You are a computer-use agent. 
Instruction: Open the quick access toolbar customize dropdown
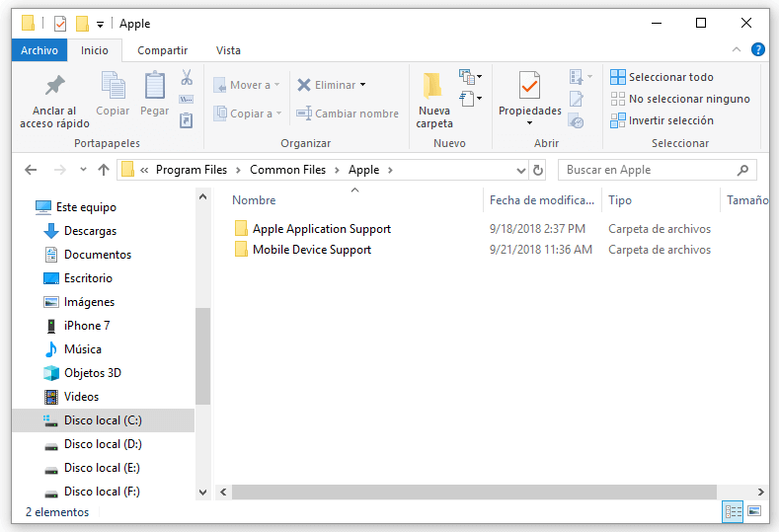coord(100,24)
